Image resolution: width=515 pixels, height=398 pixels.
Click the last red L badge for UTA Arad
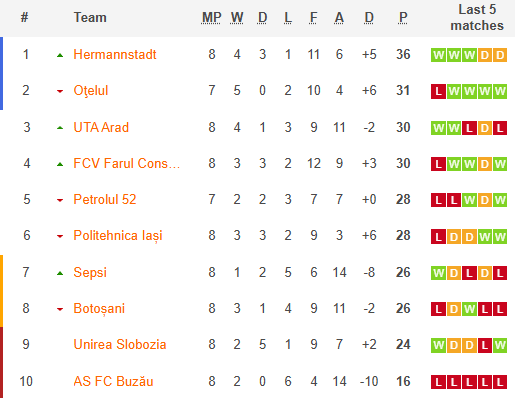coord(500,128)
